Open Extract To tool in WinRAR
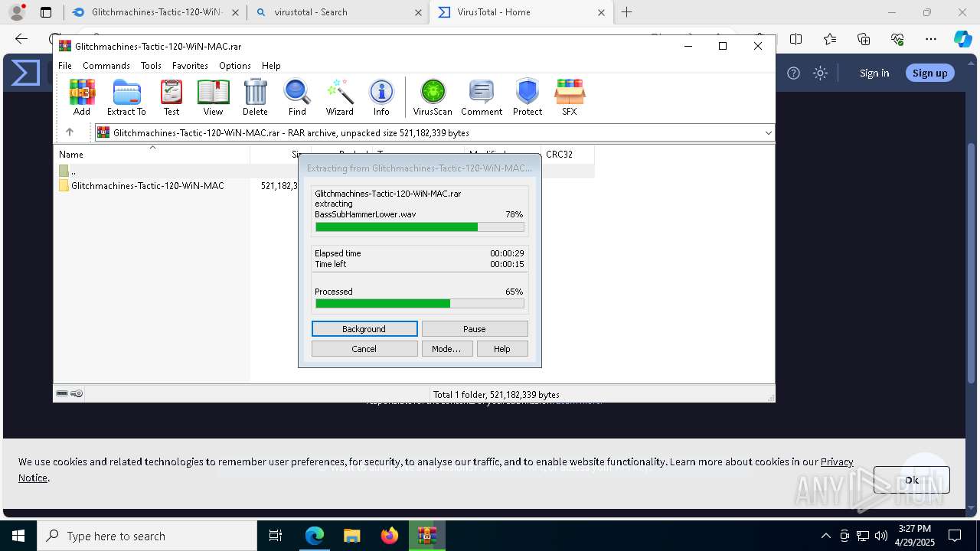 click(126, 97)
